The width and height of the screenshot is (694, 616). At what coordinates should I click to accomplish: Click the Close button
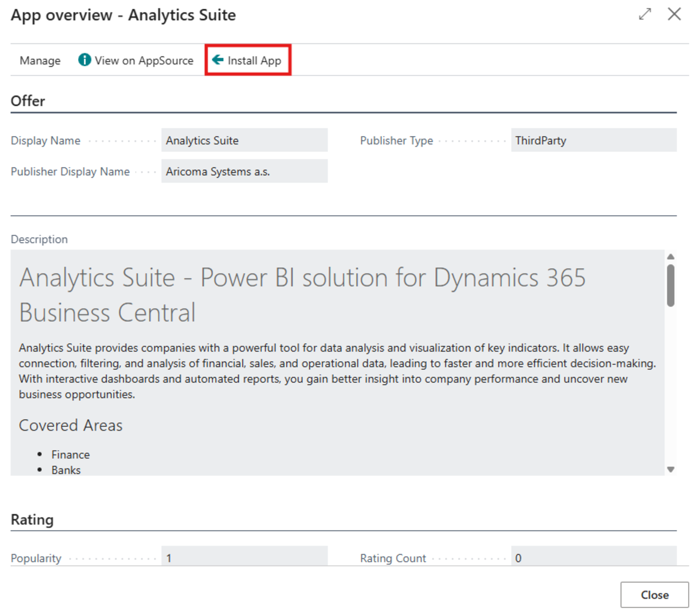(653, 594)
